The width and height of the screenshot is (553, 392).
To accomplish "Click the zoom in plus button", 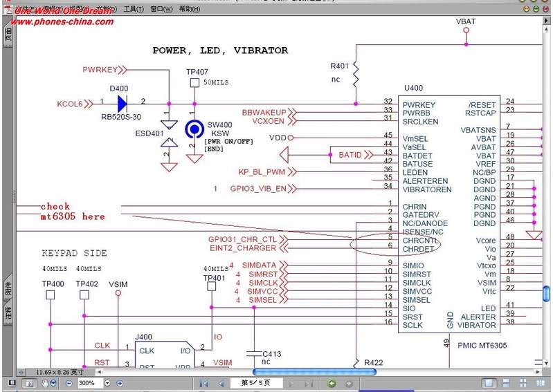I will point(120,383).
